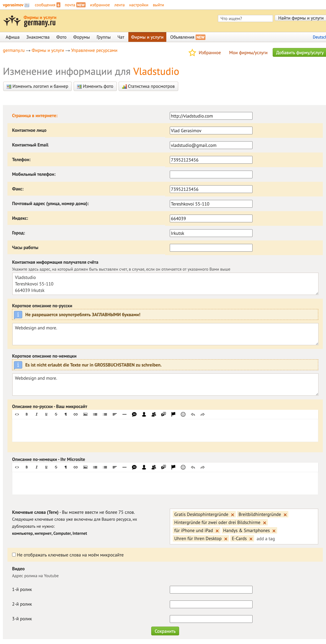Screen dimensions: 326x644
Task: Open Объявления section
Action: pos(187,37)
